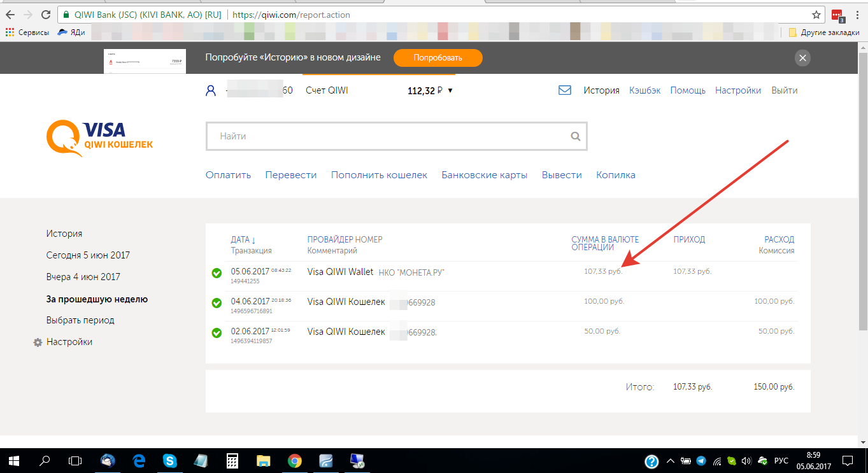This screenshot has height=473, width=868.
Task: Open the Вывести section
Action: [x=562, y=175]
